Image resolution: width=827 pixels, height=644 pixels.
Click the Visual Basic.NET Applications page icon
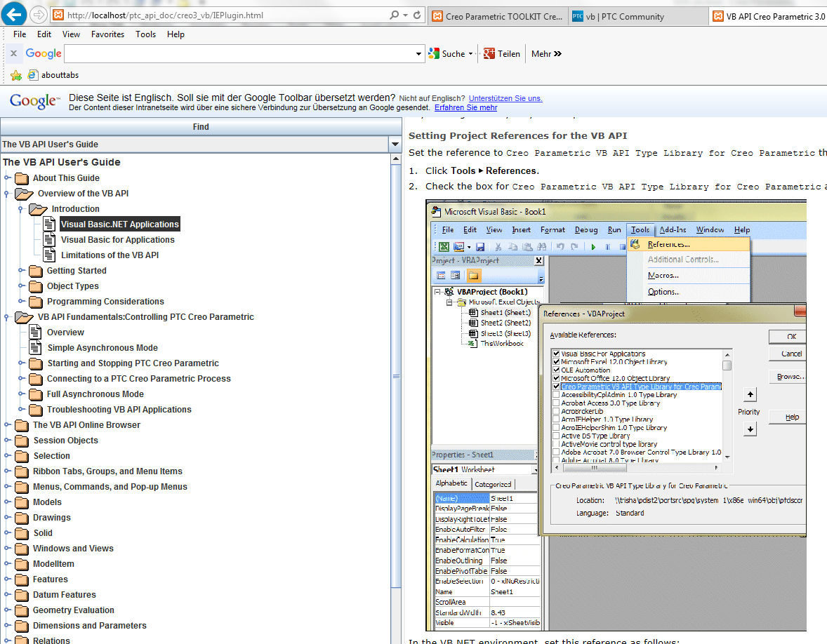(x=49, y=224)
